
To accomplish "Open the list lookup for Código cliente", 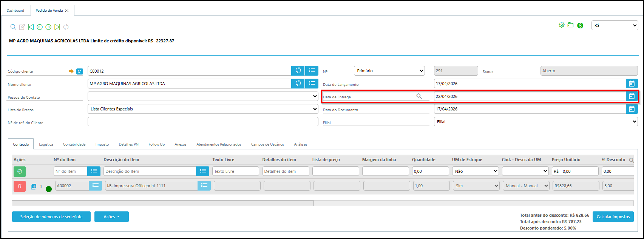I will pyautogui.click(x=312, y=71).
